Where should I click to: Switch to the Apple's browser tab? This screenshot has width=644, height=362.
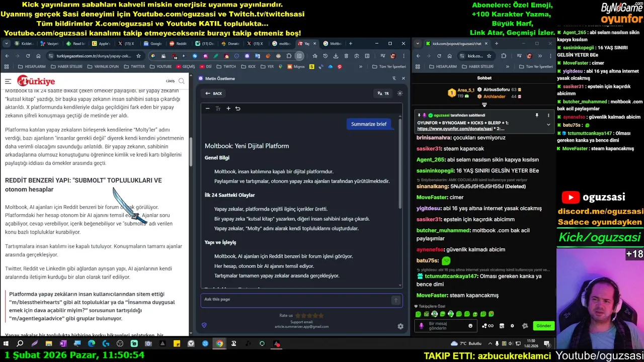102,44
